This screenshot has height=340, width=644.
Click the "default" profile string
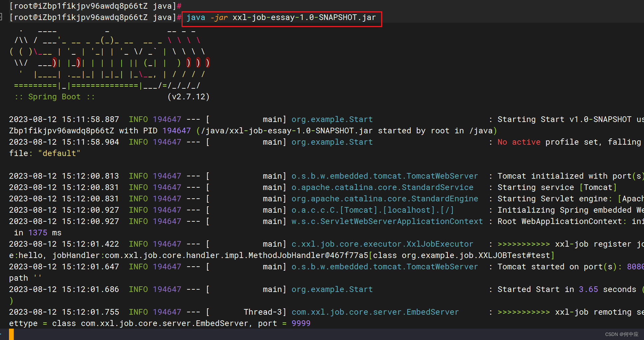click(x=59, y=153)
